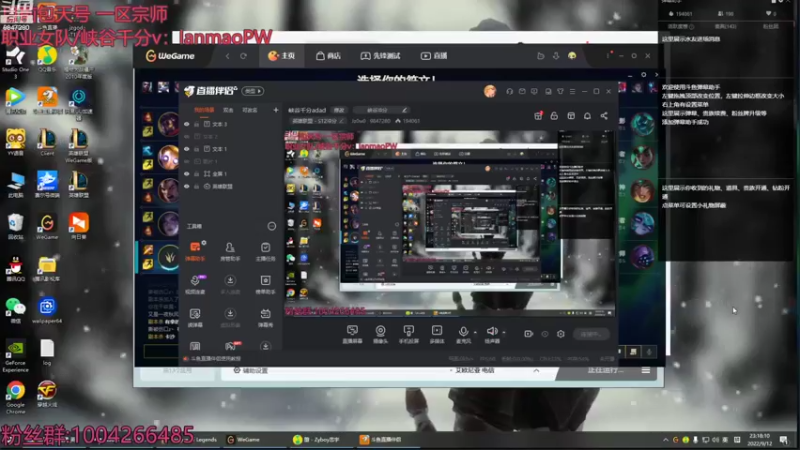
Task: Switch to WeGame 商店 tab
Action: [328, 56]
